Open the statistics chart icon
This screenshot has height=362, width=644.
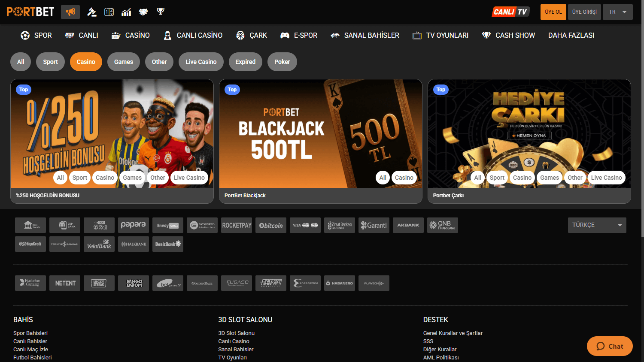(x=126, y=12)
